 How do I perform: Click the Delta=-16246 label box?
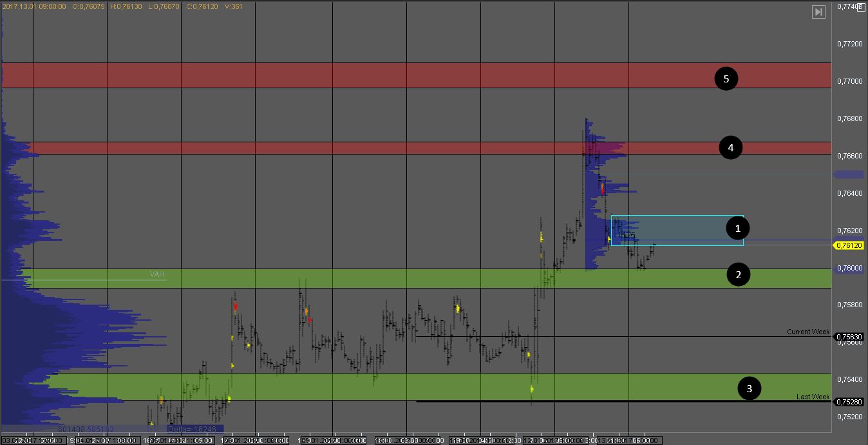coord(195,429)
